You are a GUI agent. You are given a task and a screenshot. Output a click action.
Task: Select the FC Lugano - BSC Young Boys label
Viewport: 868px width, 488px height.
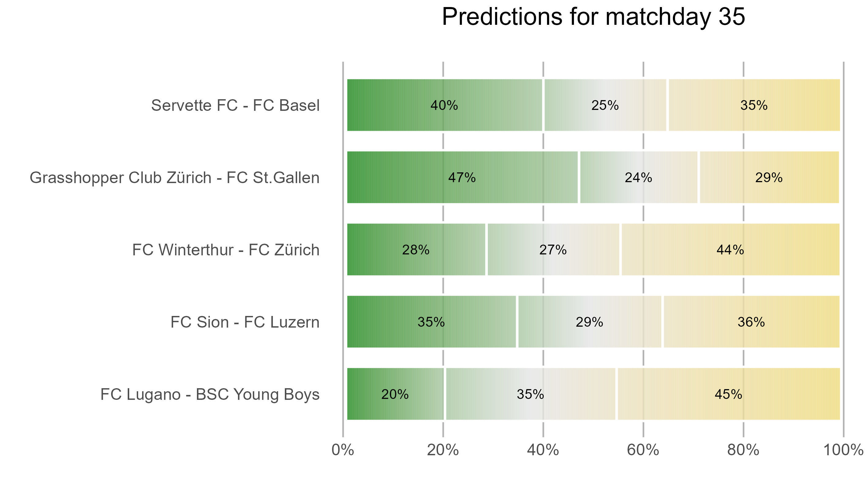pos(210,394)
